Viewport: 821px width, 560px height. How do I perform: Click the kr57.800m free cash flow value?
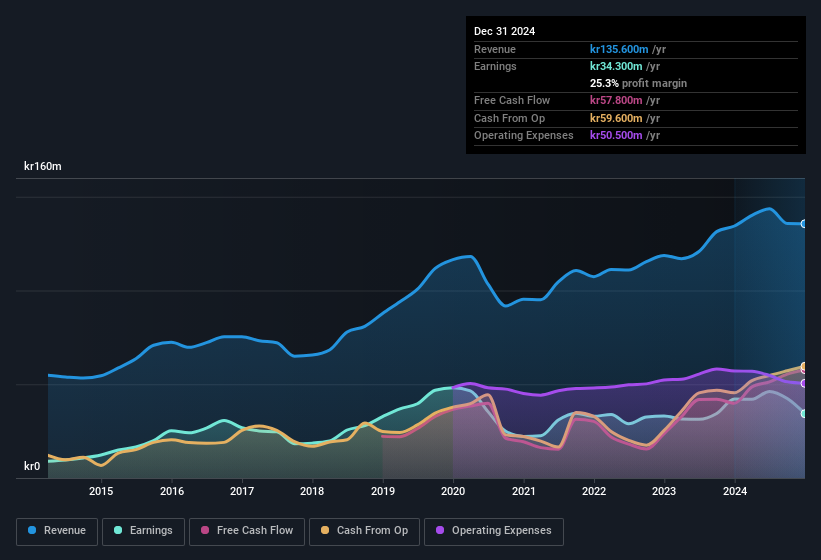[x=616, y=100]
